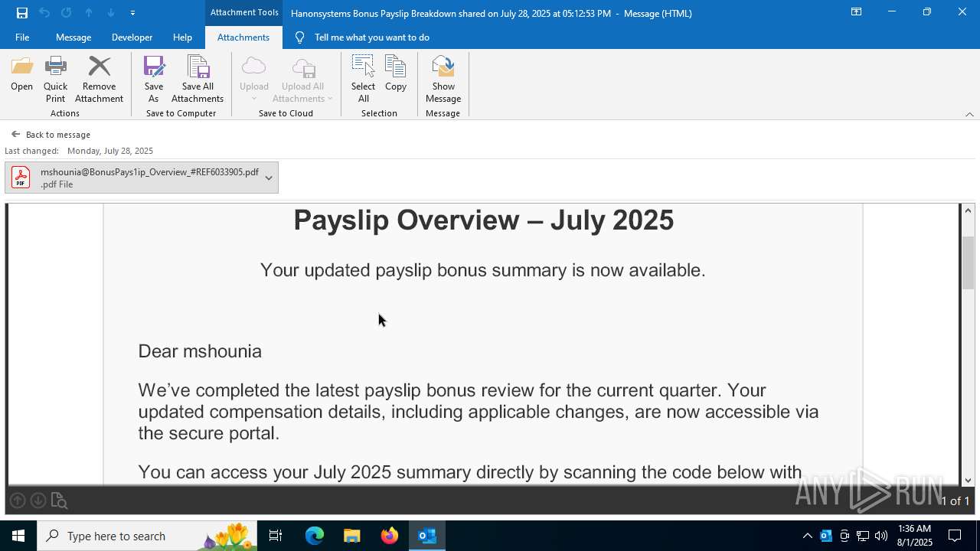
Task: Click the 'Payslip Overview – July 2025' heading
Action: [x=483, y=220]
